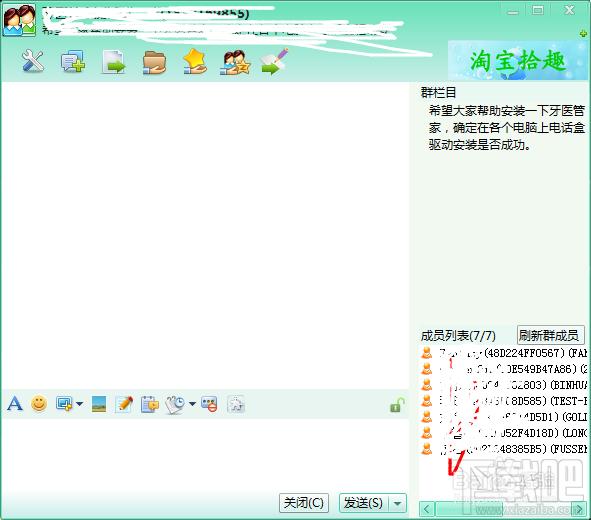Click the 关闭(C) button
Image resolution: width=591 pixels, height=520 pixels.
pyautogui.click(x=304, y=503)
